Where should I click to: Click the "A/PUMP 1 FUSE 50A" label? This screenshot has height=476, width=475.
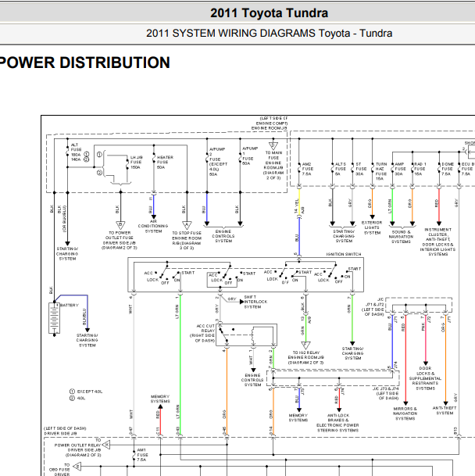pos(250,156)
